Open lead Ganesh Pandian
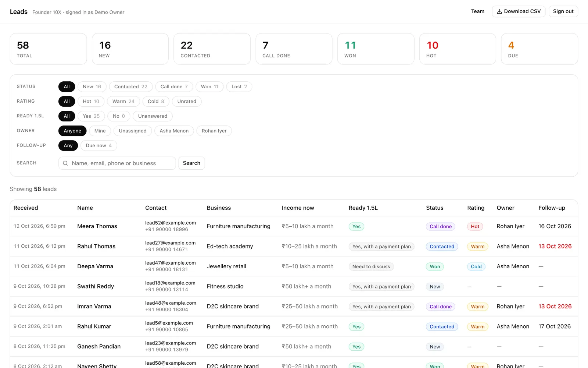Viewport: 588px width, 368px height. click(99, 346)
